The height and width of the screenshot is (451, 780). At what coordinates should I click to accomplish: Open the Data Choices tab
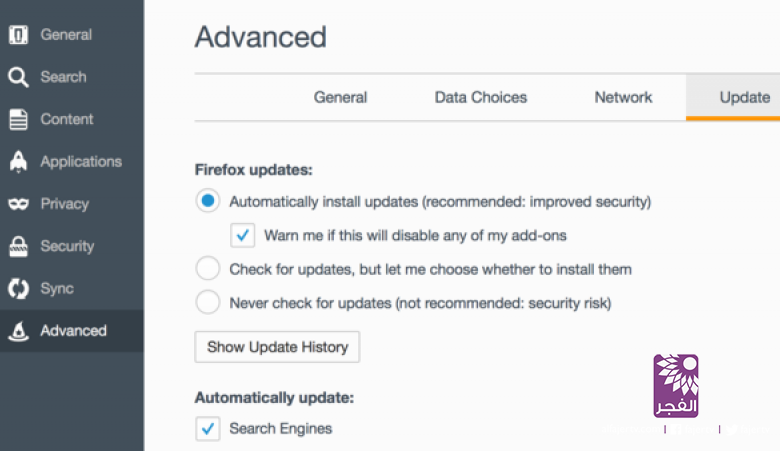[480, 98]
